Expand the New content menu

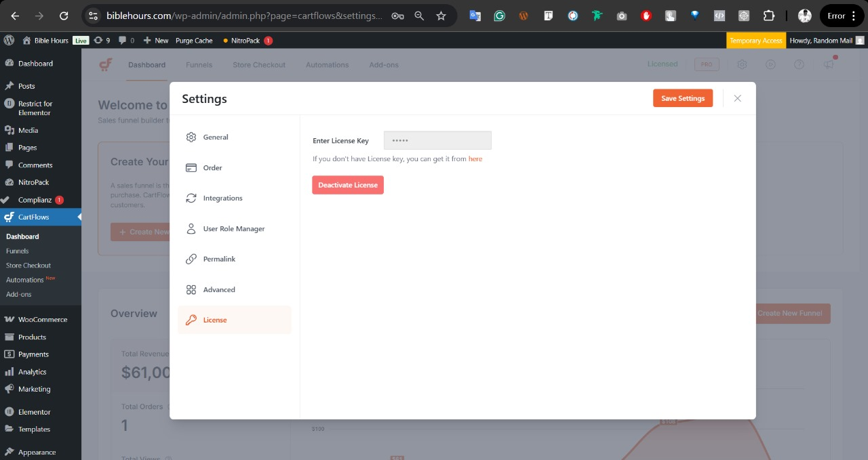pyautogui.click(x=156, y=41)
